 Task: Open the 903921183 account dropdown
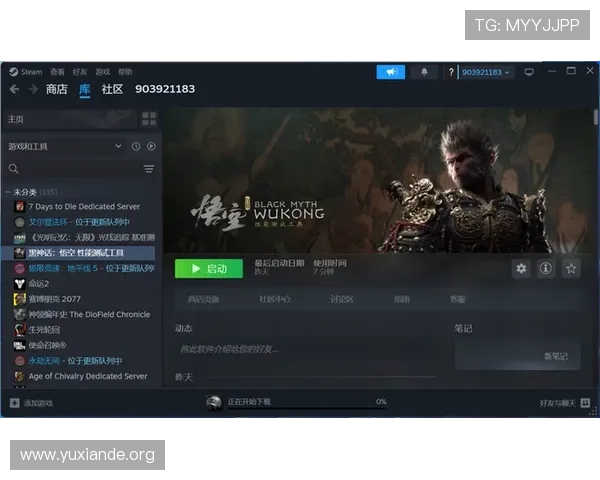(x=487, y=72)
